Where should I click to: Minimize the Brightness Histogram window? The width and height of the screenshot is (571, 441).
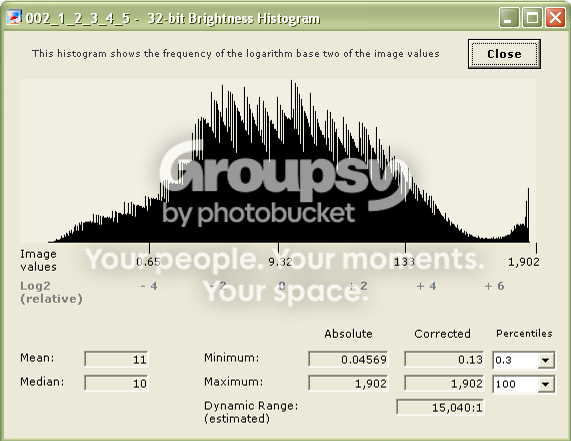click(509, 17)
